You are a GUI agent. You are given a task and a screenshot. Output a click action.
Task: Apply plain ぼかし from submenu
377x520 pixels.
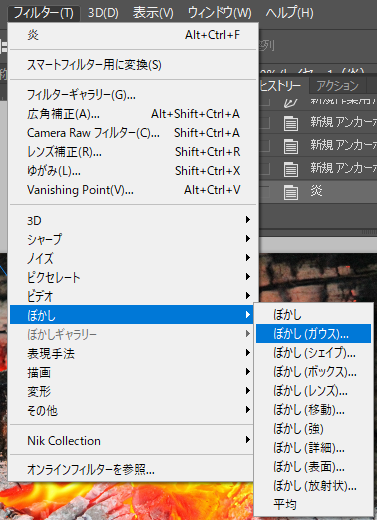313,315
